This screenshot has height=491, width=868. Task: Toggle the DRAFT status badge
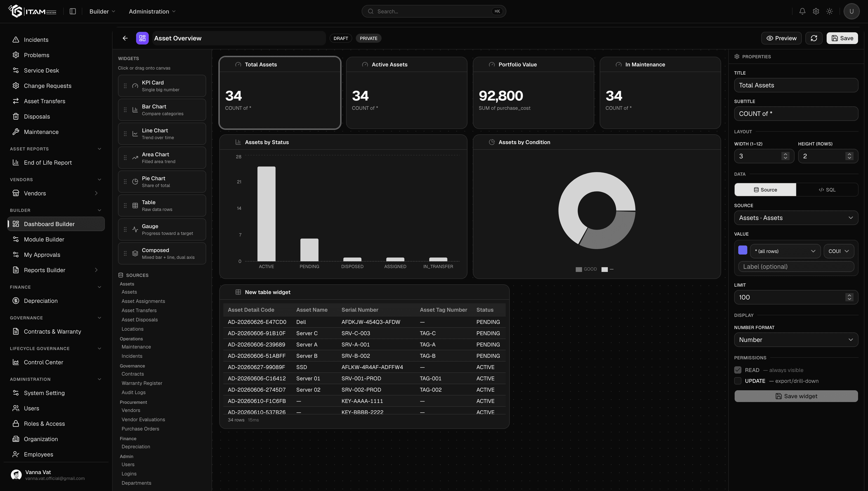340,38
